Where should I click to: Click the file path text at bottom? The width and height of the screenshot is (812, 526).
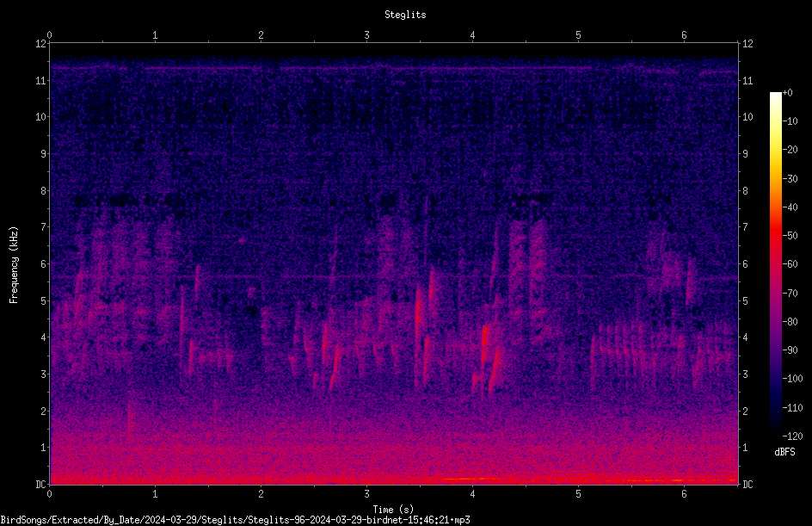coord(235,520)
